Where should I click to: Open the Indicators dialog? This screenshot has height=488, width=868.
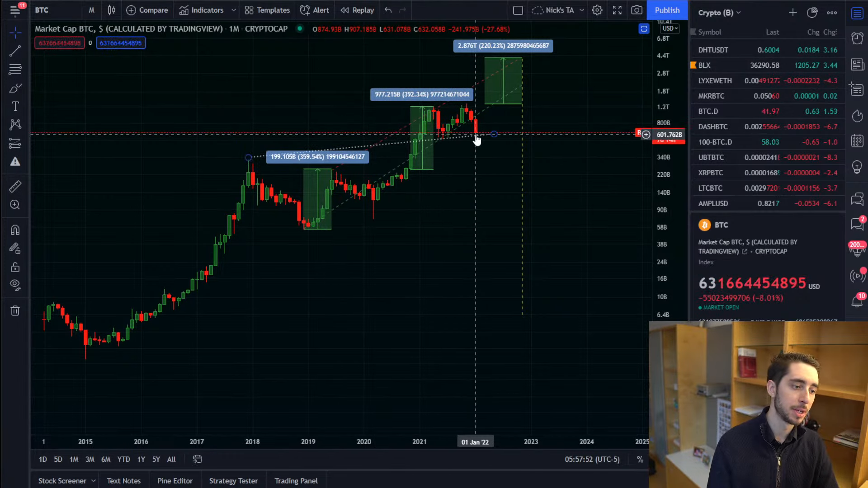(x=201, y=10)
